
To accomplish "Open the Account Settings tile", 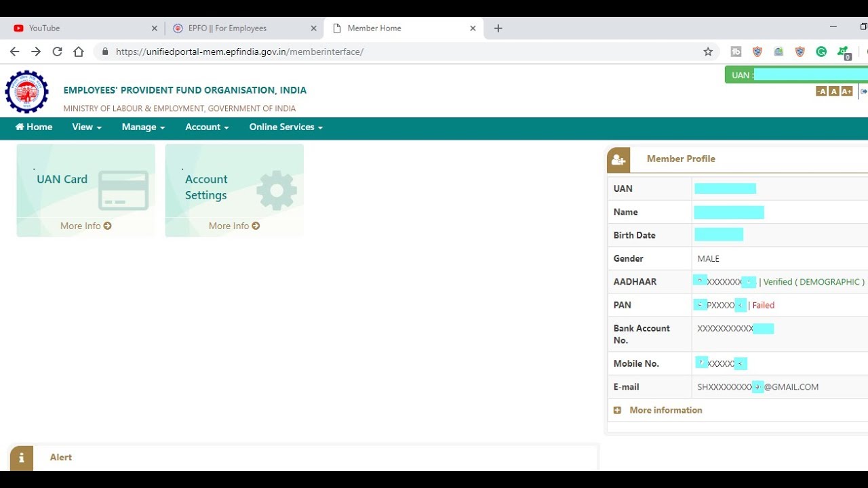I will click(x=234, y=190).
